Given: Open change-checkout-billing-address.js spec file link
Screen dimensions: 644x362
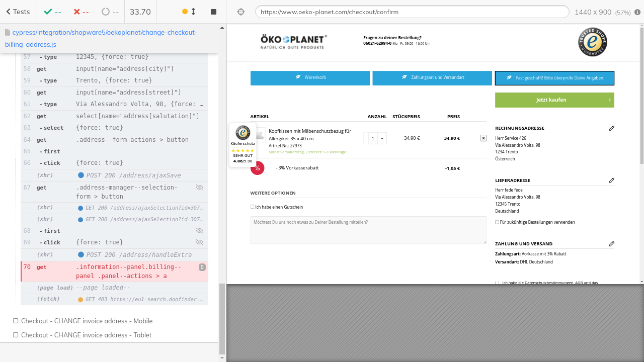Looking at the screenshot, I should 101,38.
